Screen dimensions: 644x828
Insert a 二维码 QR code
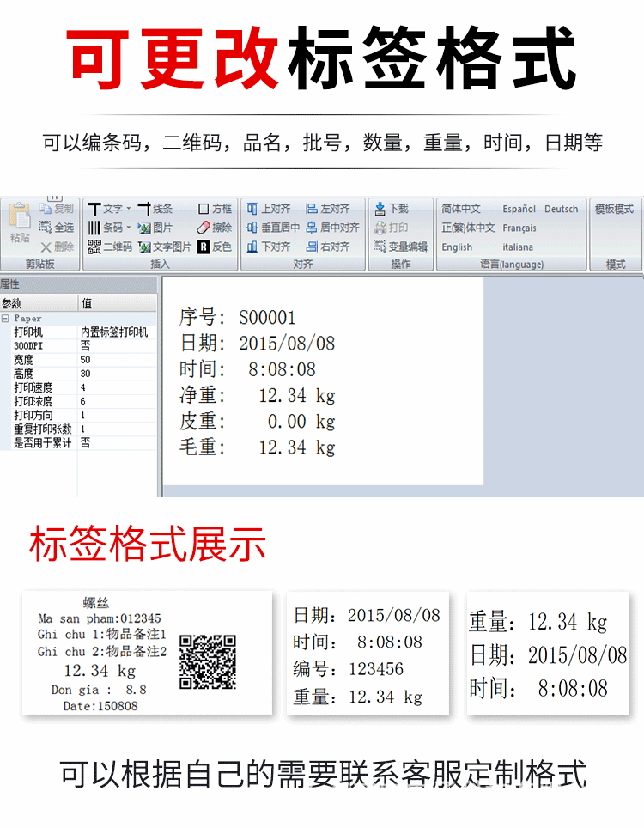click(110, 247)
